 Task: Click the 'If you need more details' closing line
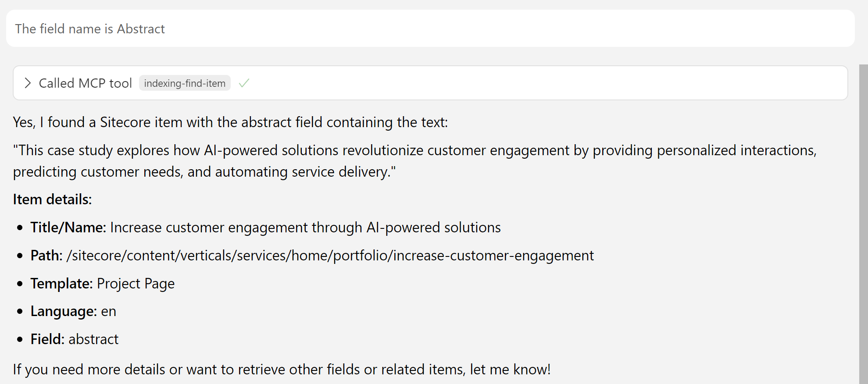coord(282,370)
